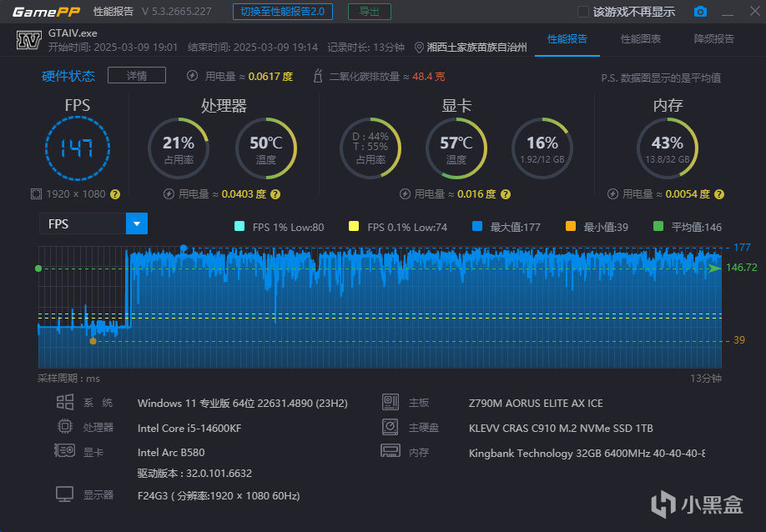Click the monitor display icon
The width and height of the screenshot is (766, 532).
click(x=64, y=494)
